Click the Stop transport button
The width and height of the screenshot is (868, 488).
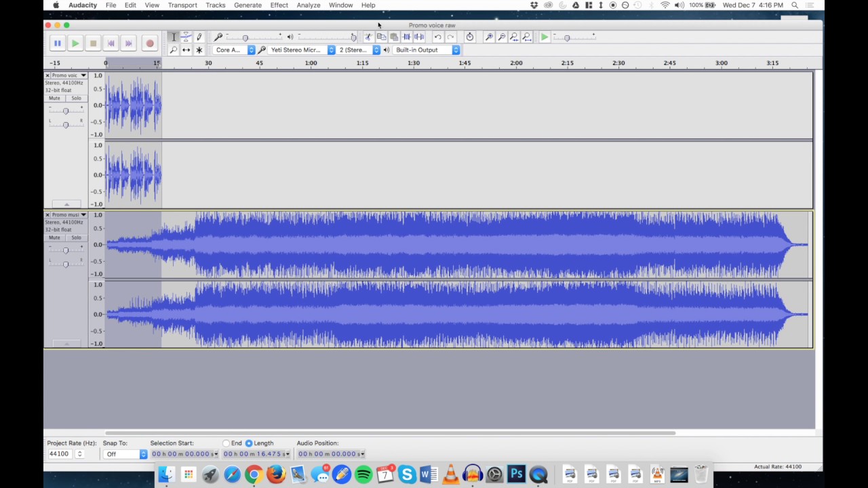(x=94, y=43)
